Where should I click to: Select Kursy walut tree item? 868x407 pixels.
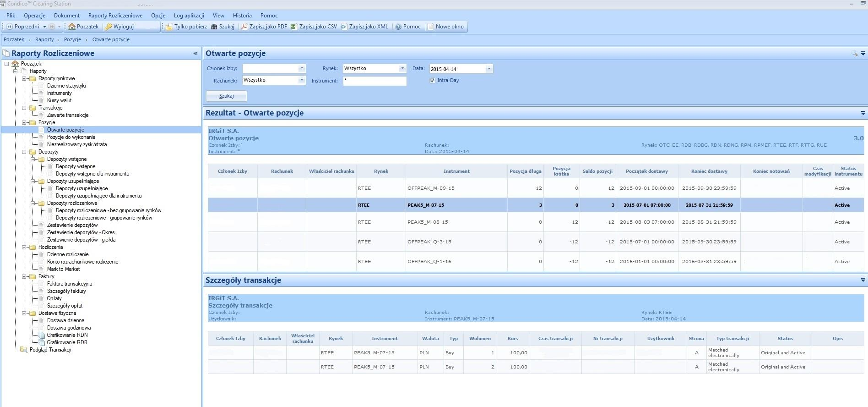click(59, 100)
